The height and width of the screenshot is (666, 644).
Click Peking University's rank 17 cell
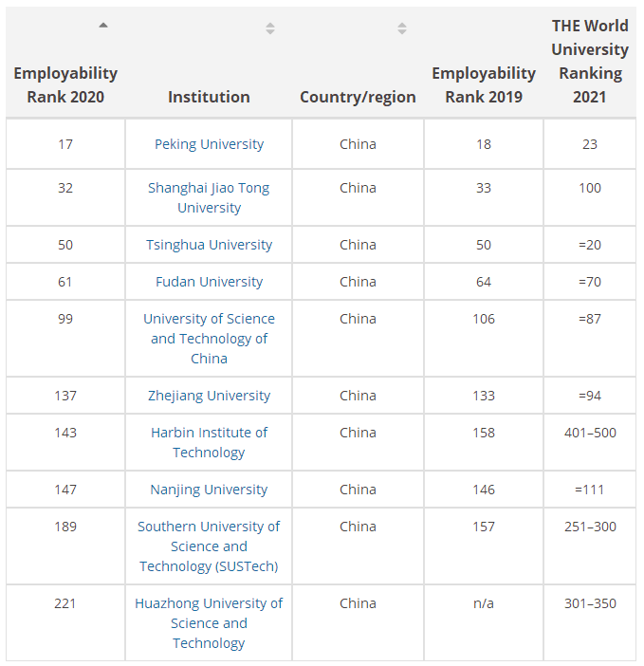(x=65, y=144)
